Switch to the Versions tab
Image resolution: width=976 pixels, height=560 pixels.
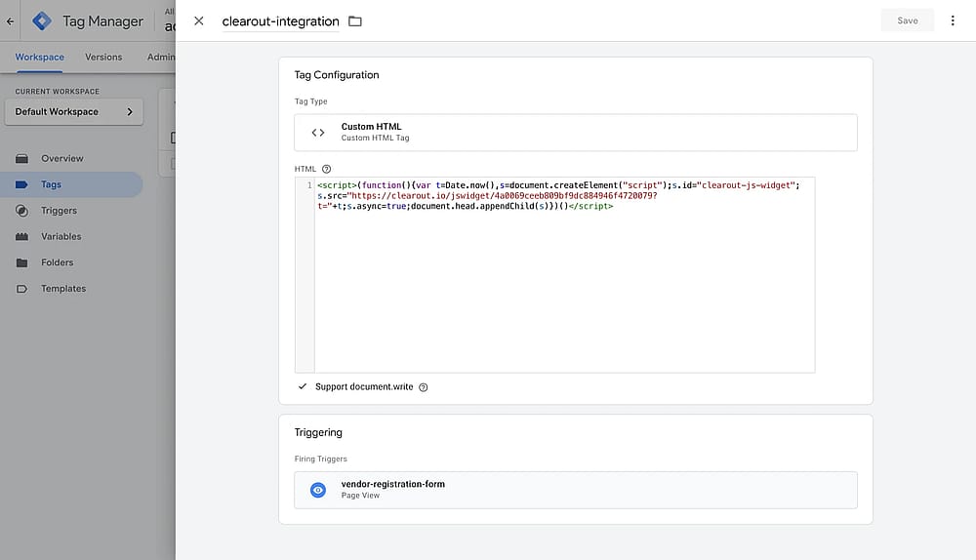point(103,58)
